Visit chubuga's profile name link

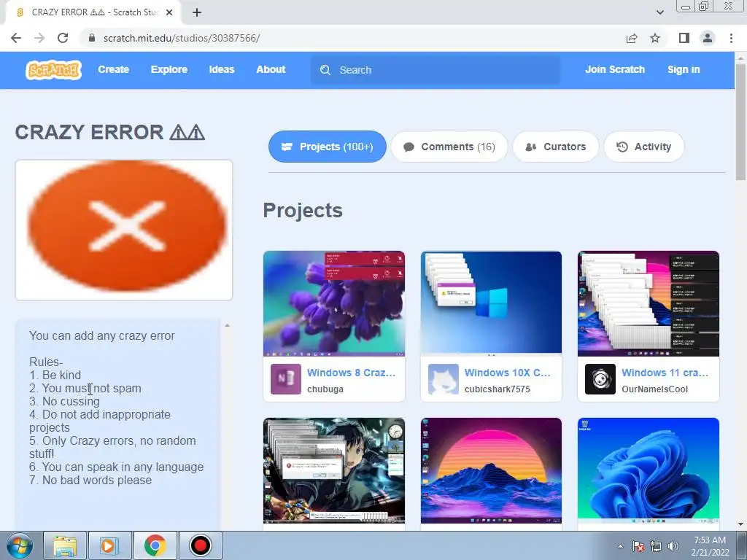pos(325,389)
